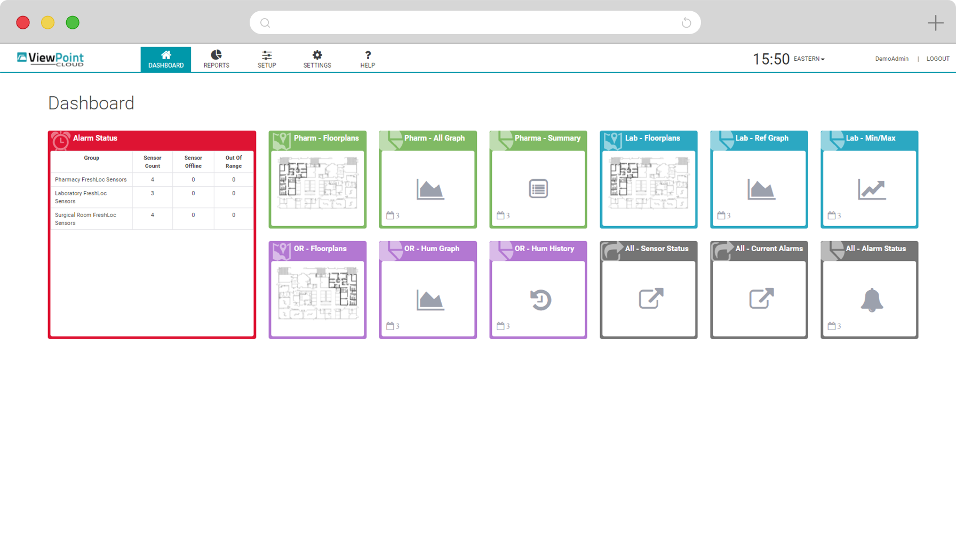Click the All - Sensor Status external link icon
Viewport: 956px width, 560px height.
(x=651, y=299)
